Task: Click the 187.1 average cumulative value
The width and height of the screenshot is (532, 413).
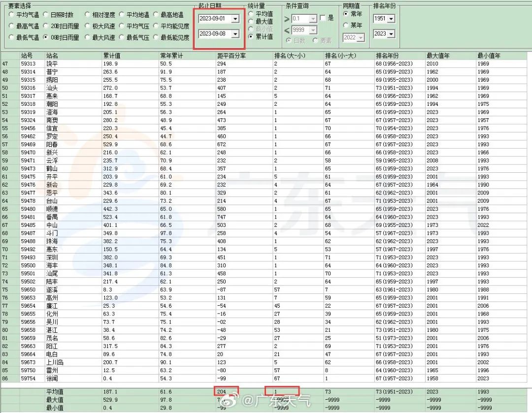Action: (110, 392)
